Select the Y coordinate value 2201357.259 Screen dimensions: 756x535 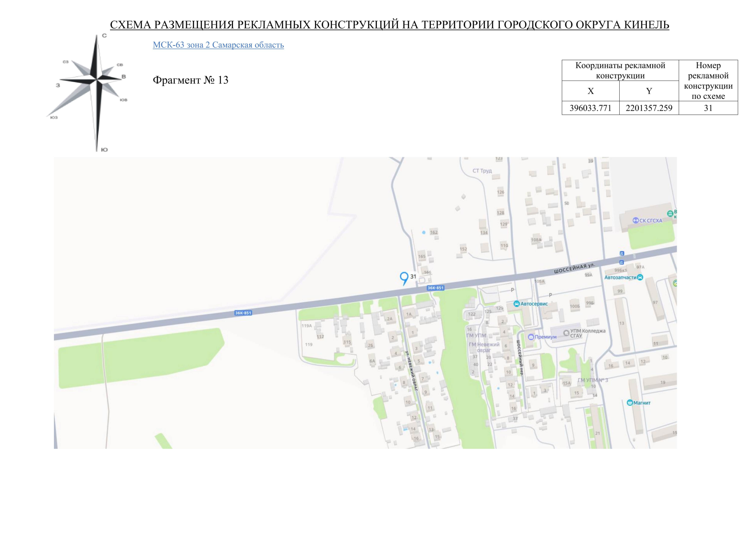(x=649, y=108)
